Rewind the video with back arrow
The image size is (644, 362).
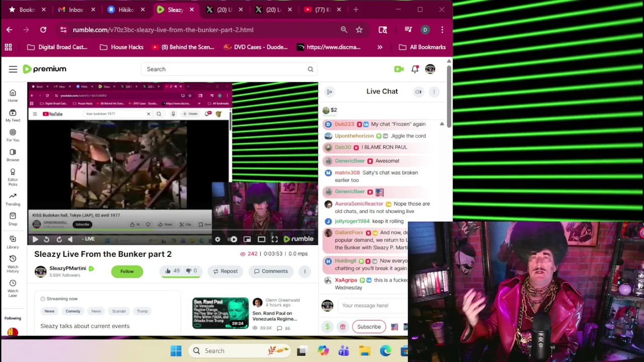(x=46, y=239)
